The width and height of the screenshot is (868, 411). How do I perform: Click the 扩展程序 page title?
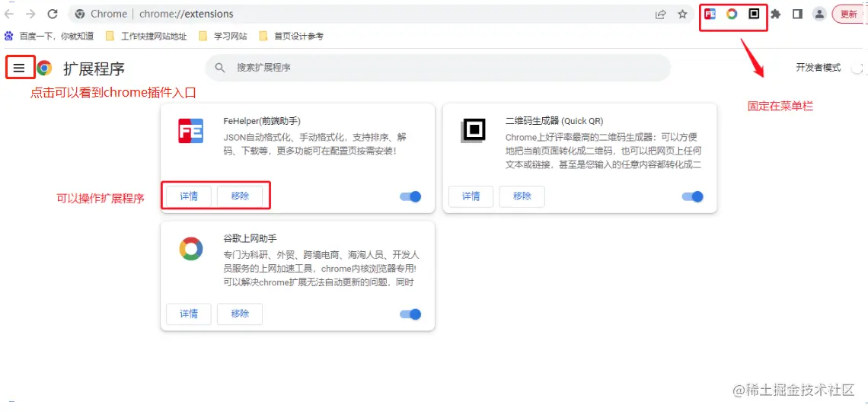[x=94, y=68]
